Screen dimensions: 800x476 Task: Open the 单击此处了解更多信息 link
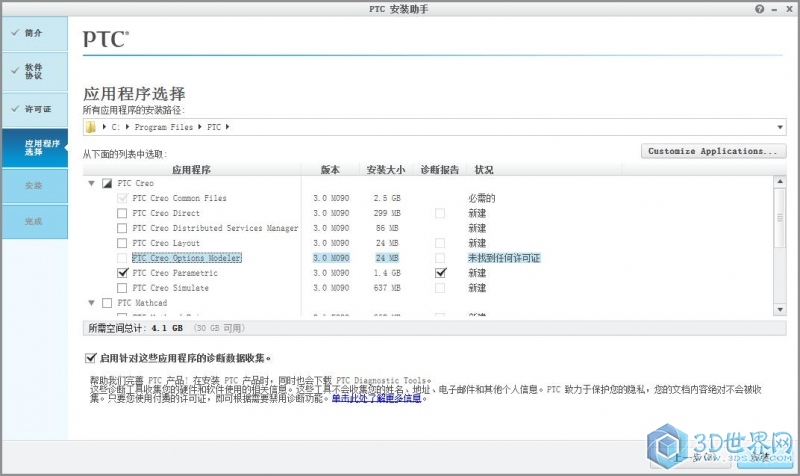tap(377, 398)
